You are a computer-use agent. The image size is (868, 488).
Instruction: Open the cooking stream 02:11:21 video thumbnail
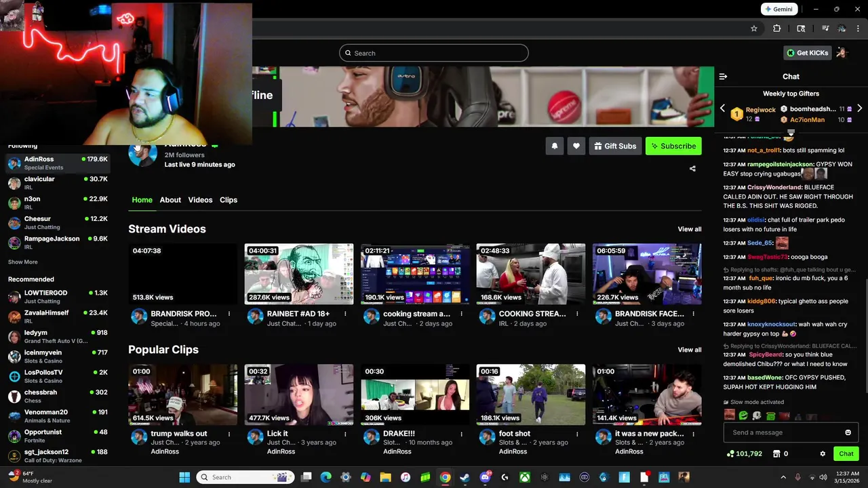415,274
